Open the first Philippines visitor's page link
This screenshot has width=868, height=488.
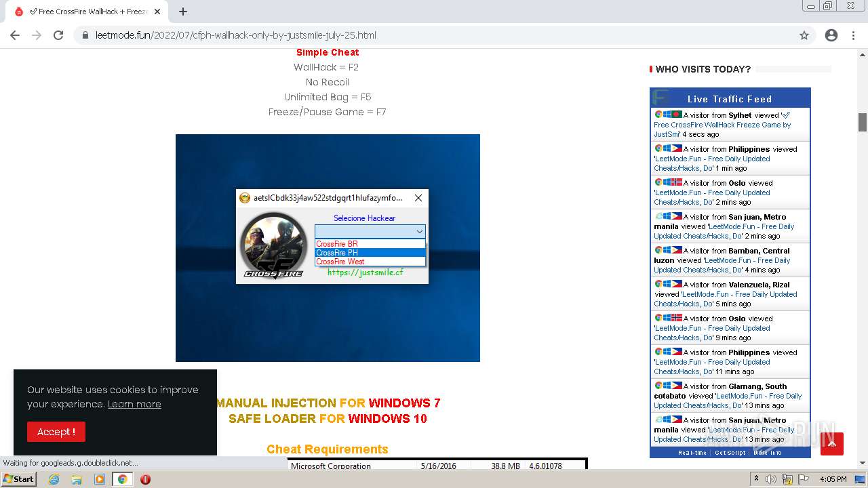712,163
